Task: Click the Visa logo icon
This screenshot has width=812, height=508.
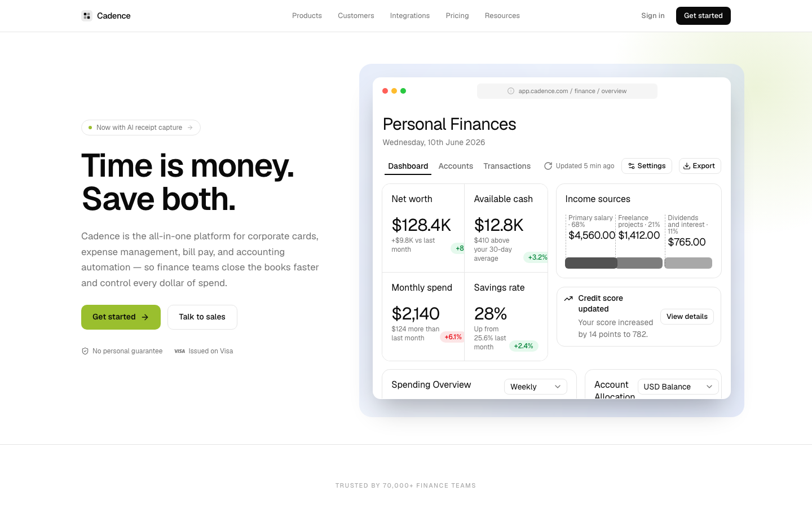Action: pos(180,351)
